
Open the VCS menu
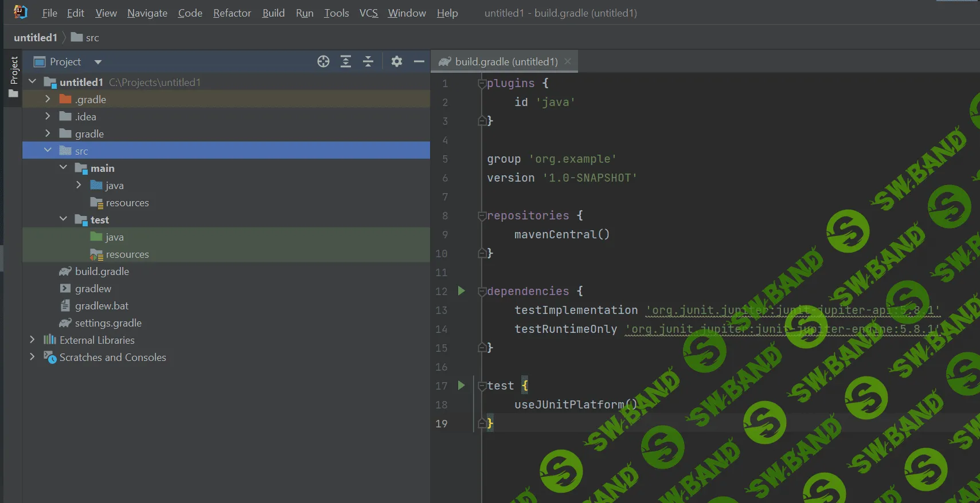(x=368, y=13)
